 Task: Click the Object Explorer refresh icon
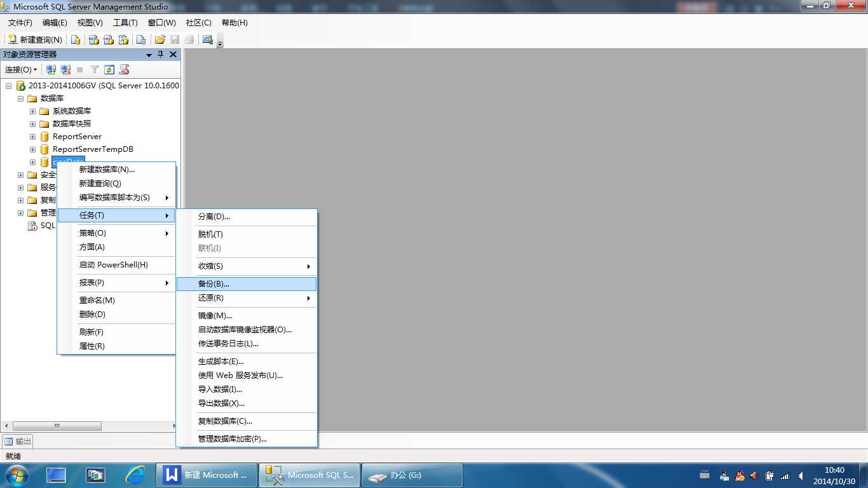pos(109,69)
